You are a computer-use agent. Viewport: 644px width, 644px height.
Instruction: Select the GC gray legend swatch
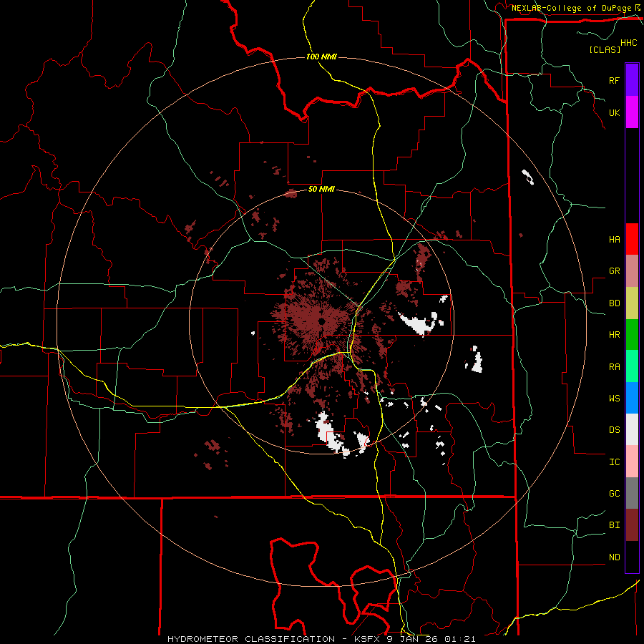click(x=632, y=493)
